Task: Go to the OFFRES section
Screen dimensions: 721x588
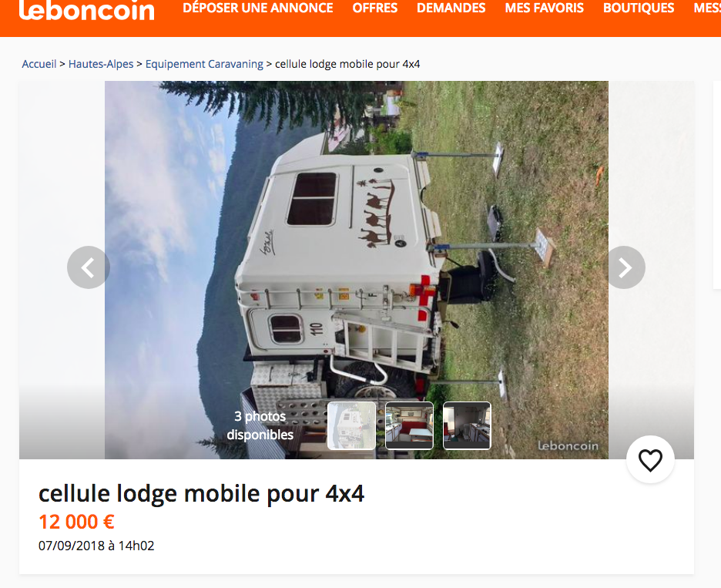Action: click(x=375, y=8)
